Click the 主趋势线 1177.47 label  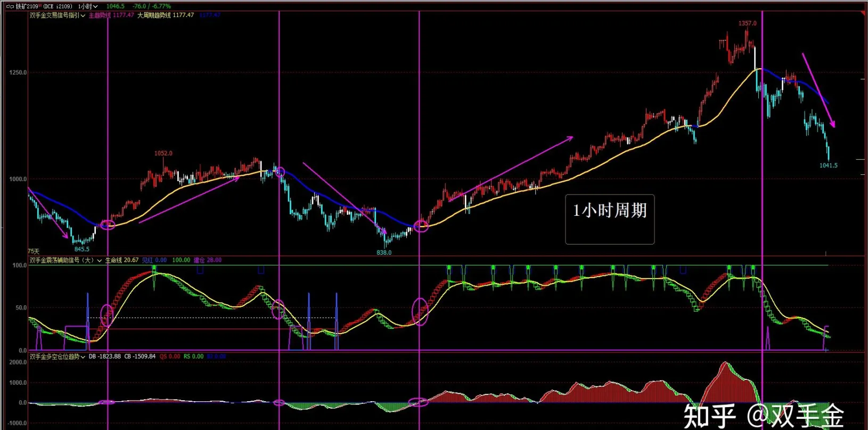tap(111, 15)
